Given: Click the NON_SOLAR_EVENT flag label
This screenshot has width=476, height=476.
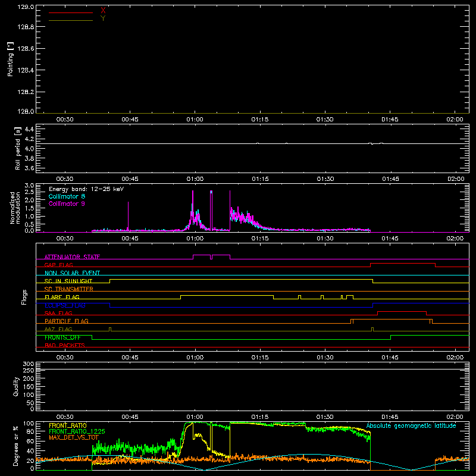Looking at the screenshot, I should point(72,273).
